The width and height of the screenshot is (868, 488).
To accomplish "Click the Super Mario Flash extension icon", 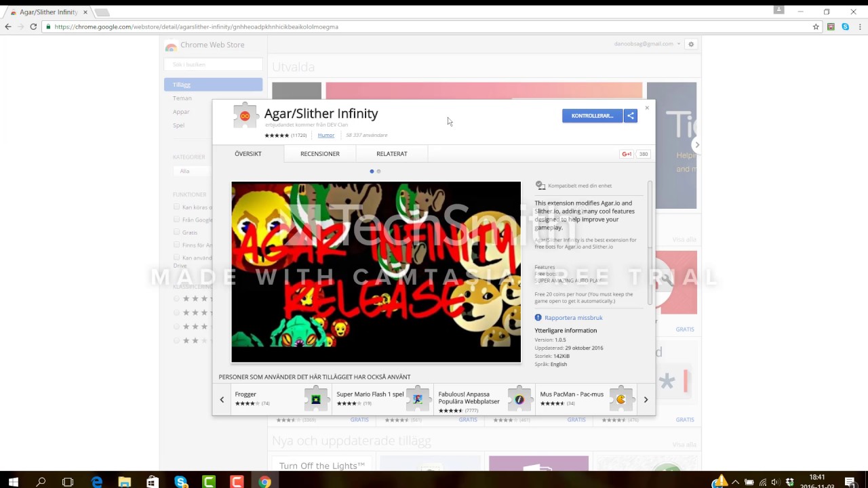I will (x=418, y=399).
